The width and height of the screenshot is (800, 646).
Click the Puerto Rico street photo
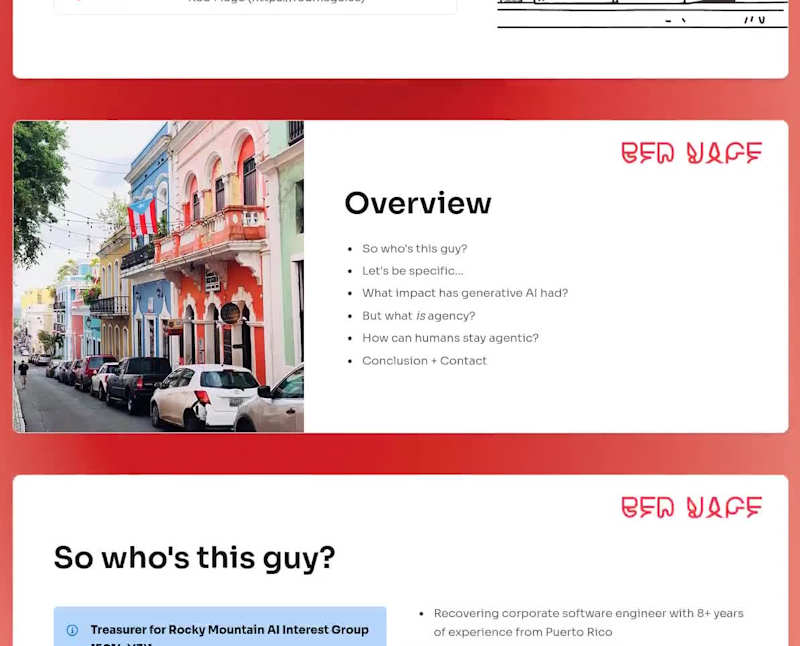158,276
